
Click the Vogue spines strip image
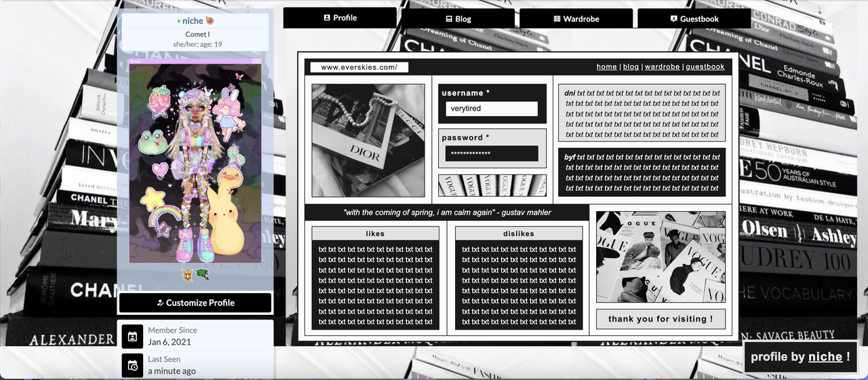tap(492, 185)
